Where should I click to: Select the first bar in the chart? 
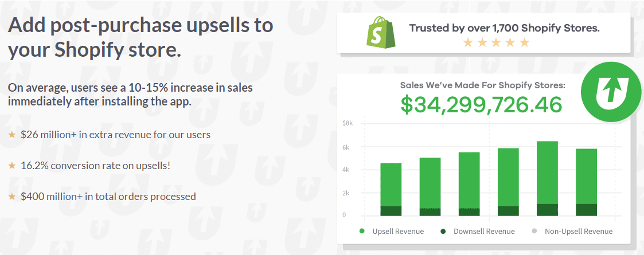pos(391,190)
